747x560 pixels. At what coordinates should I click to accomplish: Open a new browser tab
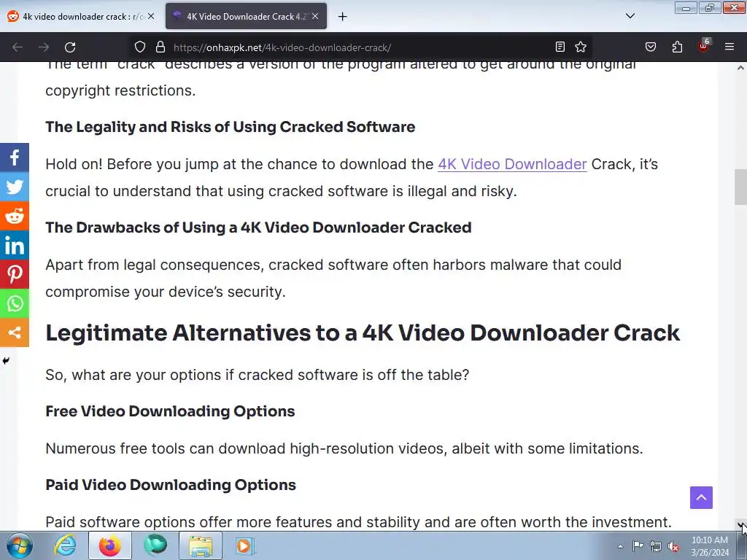[x=343, y=17]
